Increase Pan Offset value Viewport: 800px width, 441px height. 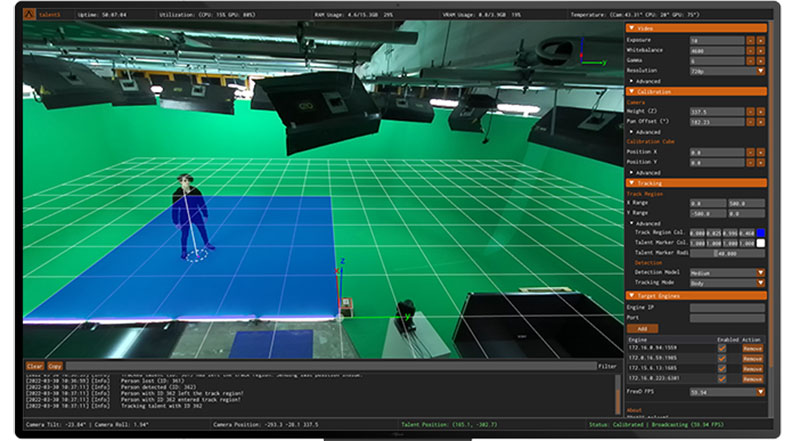761,121
